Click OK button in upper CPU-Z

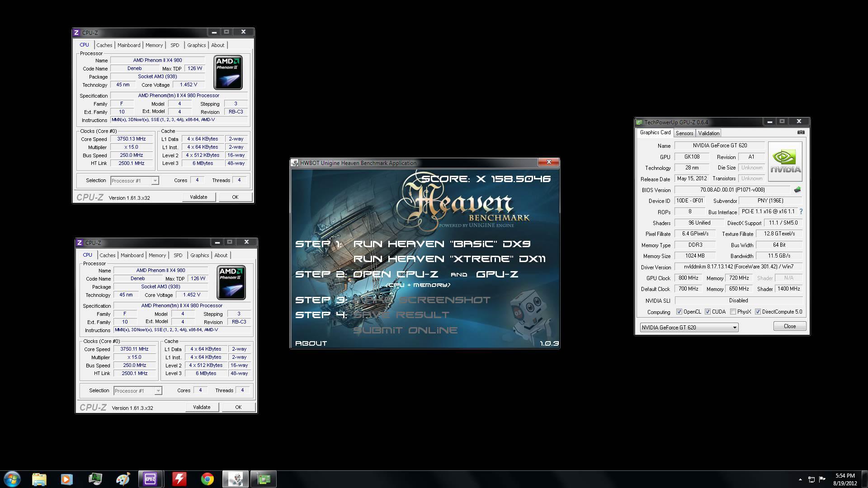click(235, 197)
